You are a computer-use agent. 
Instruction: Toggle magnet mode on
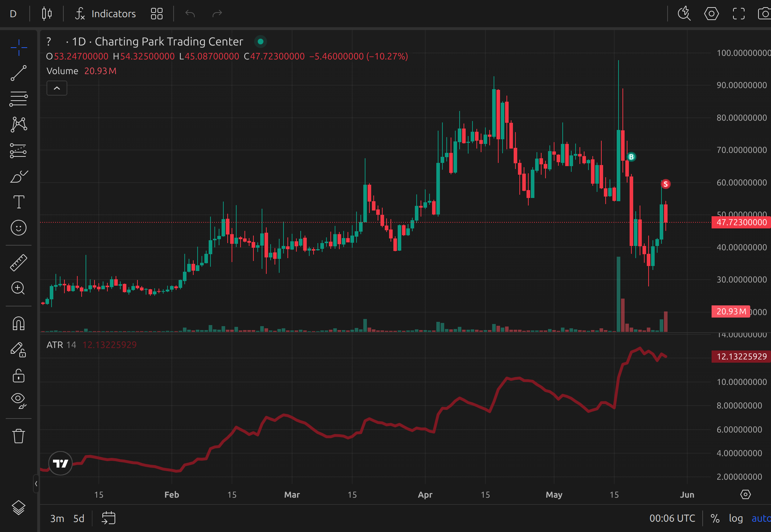coord(19,323)
